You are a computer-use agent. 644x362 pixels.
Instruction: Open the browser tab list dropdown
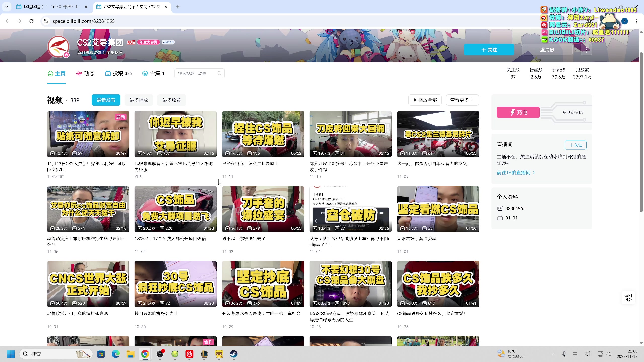coord(7,7)
